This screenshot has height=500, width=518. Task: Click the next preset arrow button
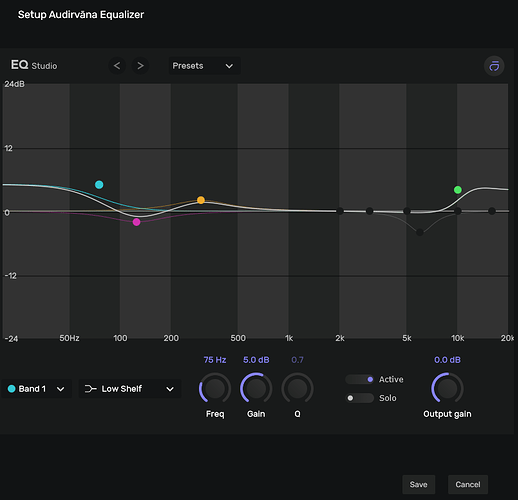pos(140,66)
